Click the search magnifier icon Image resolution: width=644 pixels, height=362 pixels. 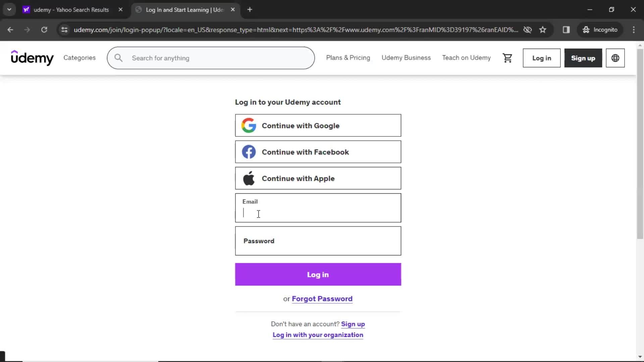point(118,58)
